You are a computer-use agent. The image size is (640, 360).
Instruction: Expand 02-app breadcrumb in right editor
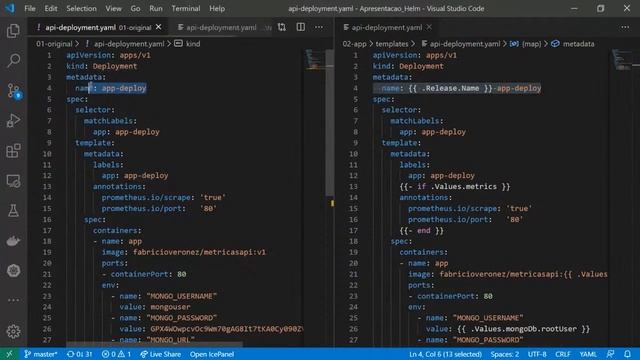(x=354, y=44)
